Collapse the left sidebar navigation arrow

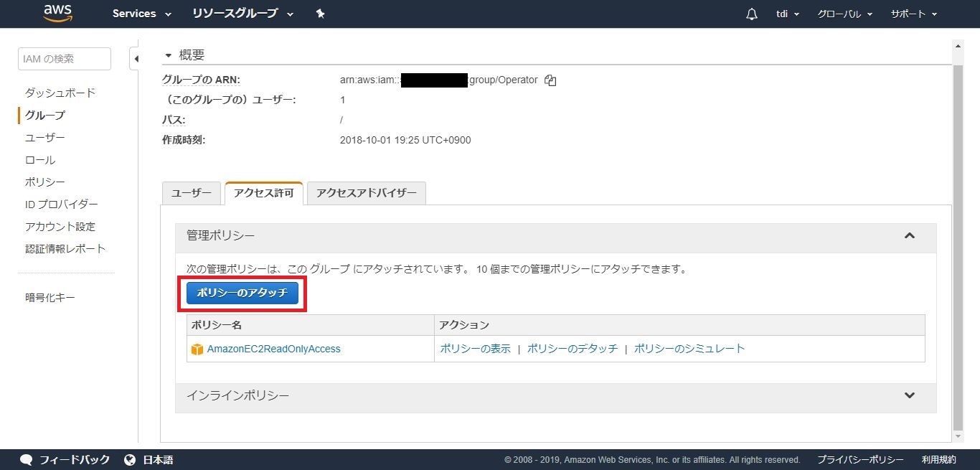point(135,59)
